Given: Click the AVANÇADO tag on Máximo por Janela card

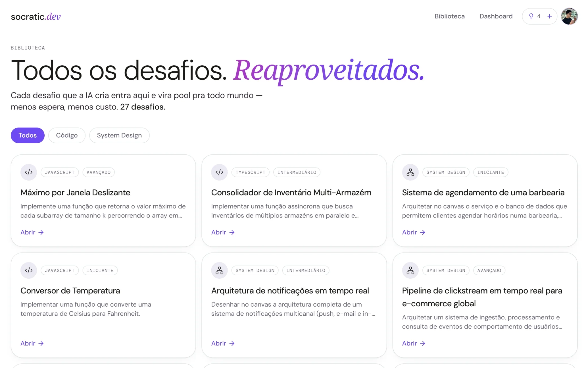Looking at the screenshot, I should pos(99,172).
